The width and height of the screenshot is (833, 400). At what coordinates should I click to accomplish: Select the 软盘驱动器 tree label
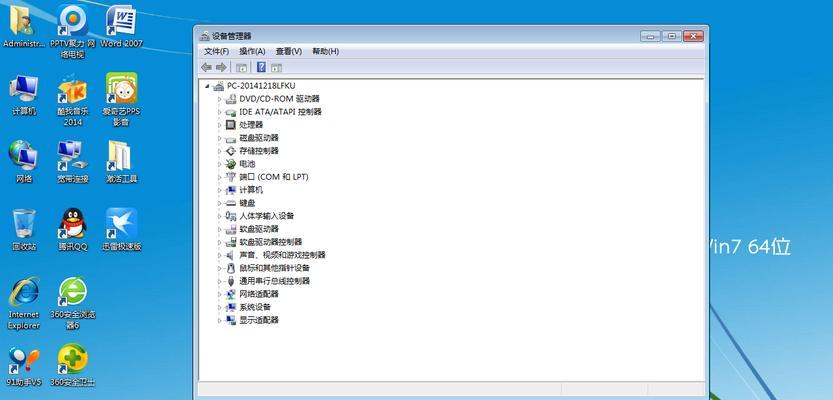[259, 229]
